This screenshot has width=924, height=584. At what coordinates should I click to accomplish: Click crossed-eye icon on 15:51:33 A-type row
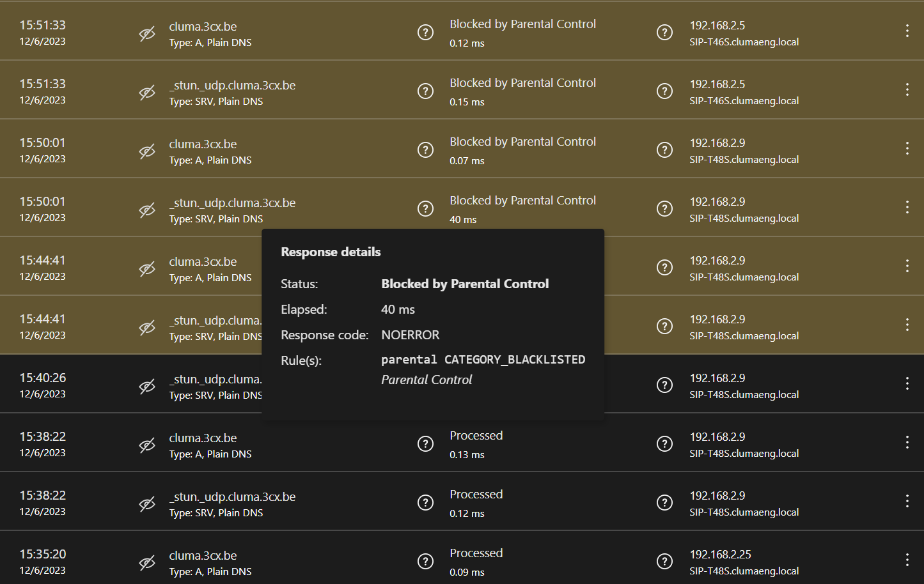pos(147,34)
